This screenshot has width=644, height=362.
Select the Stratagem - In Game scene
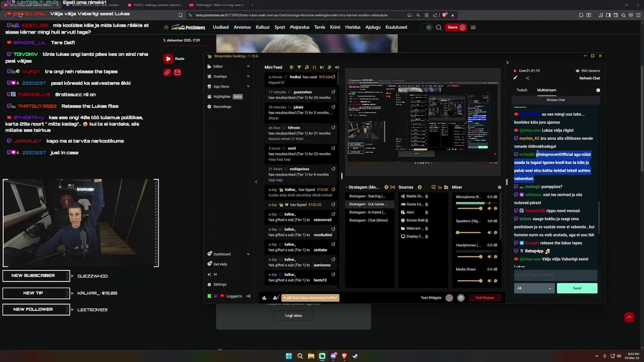[370, 212]
